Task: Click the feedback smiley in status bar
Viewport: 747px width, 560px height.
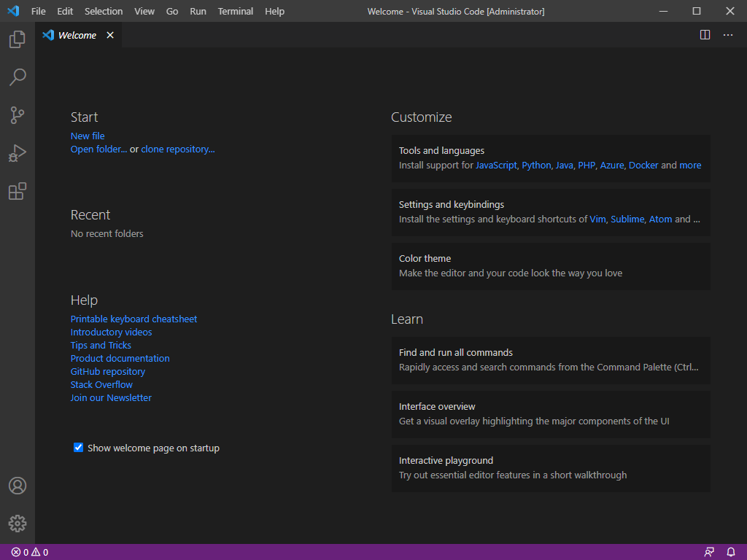Action: click(708, 552)
